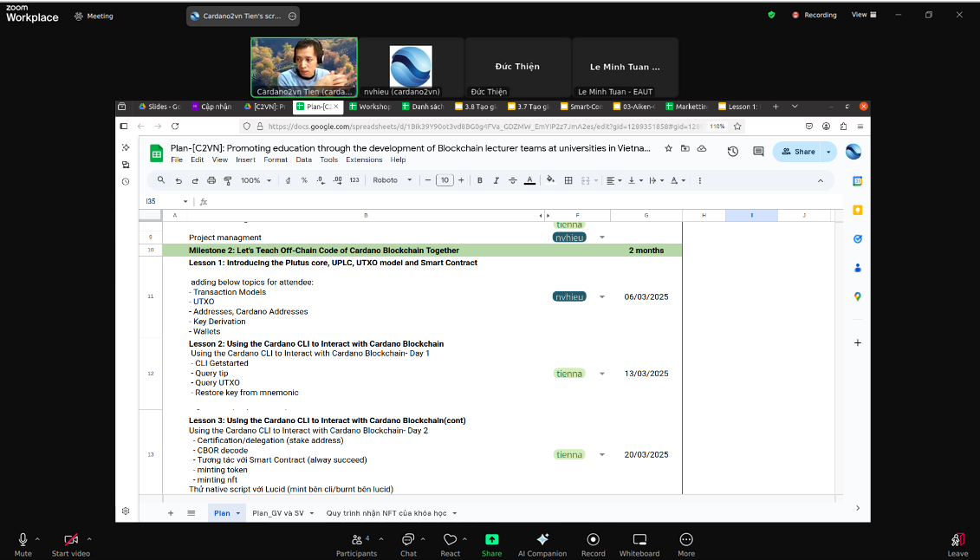Open Zoom Whiteboard

[x=639, y=544]
